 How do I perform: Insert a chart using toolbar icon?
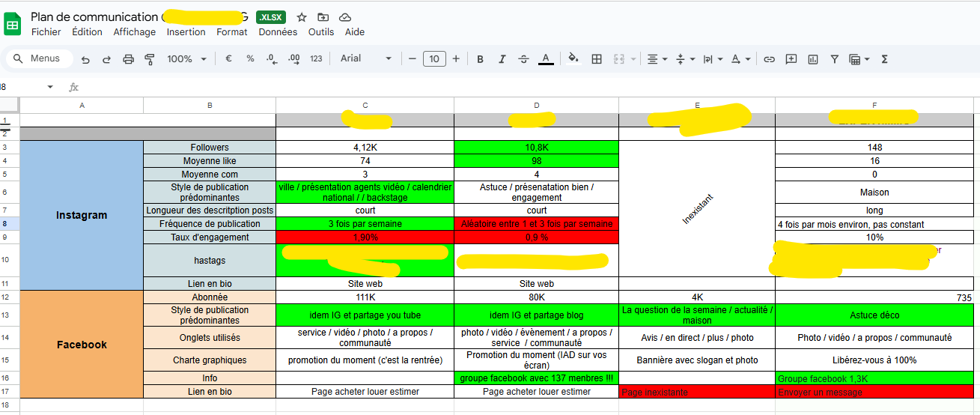[x=813, y=59]
